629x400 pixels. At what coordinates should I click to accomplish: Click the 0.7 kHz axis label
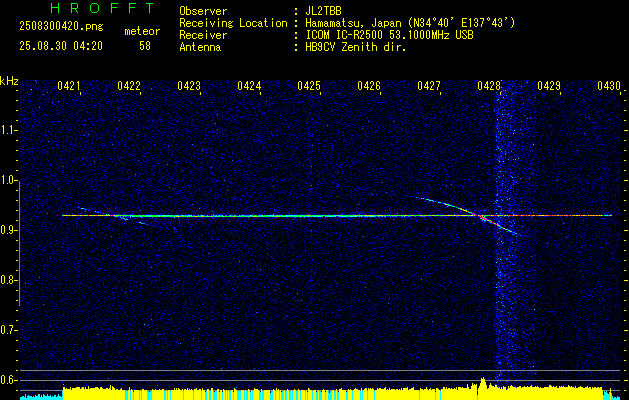coord(8,330)
